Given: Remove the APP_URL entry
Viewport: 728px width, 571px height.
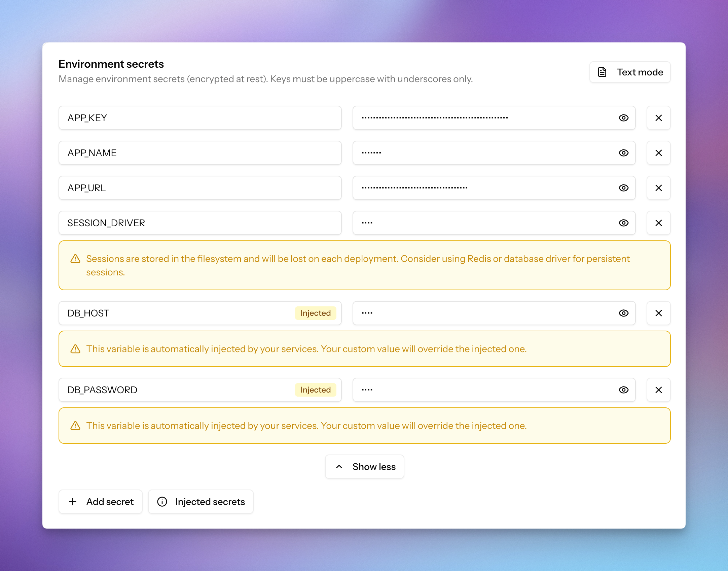Looking at the screenshot, I should click(x=658, y=188).
